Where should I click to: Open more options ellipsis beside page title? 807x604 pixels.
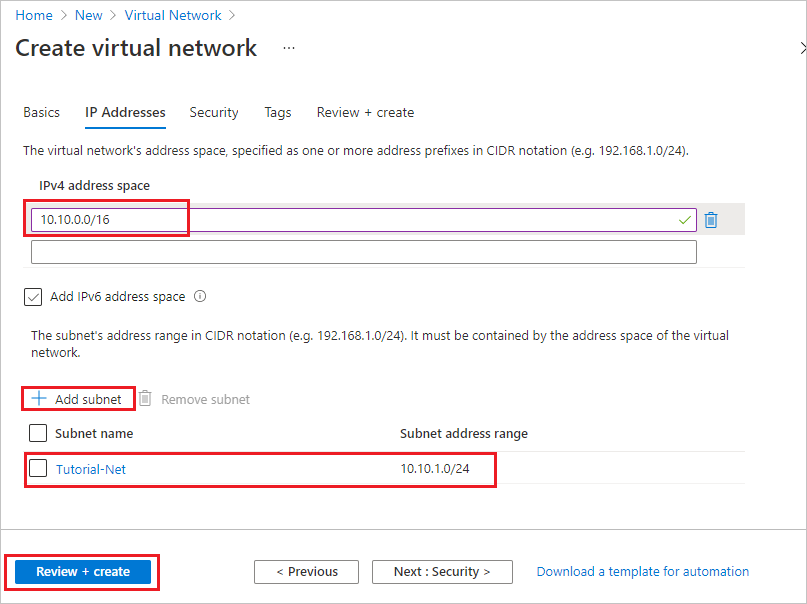[x=288, y=48]
